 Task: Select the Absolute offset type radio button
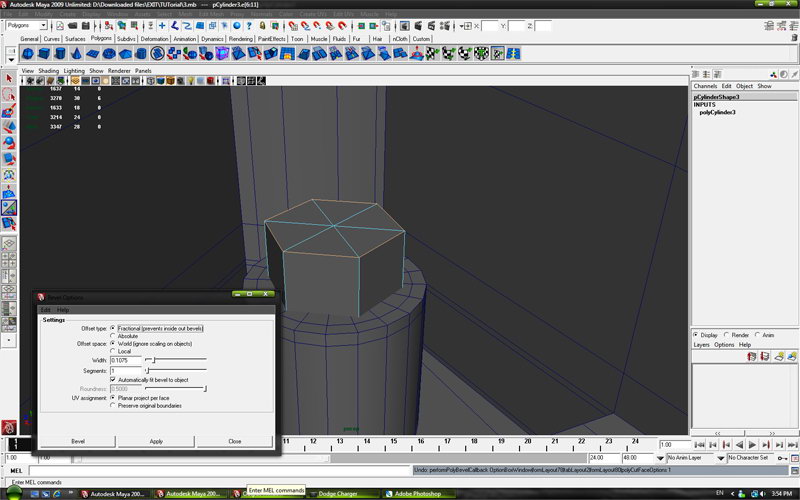coord(112,336)
